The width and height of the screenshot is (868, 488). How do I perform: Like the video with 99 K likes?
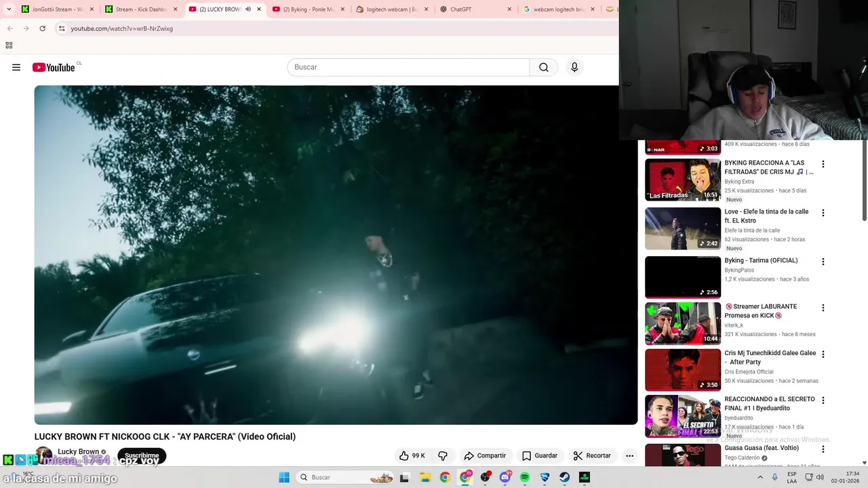(412, 455)
